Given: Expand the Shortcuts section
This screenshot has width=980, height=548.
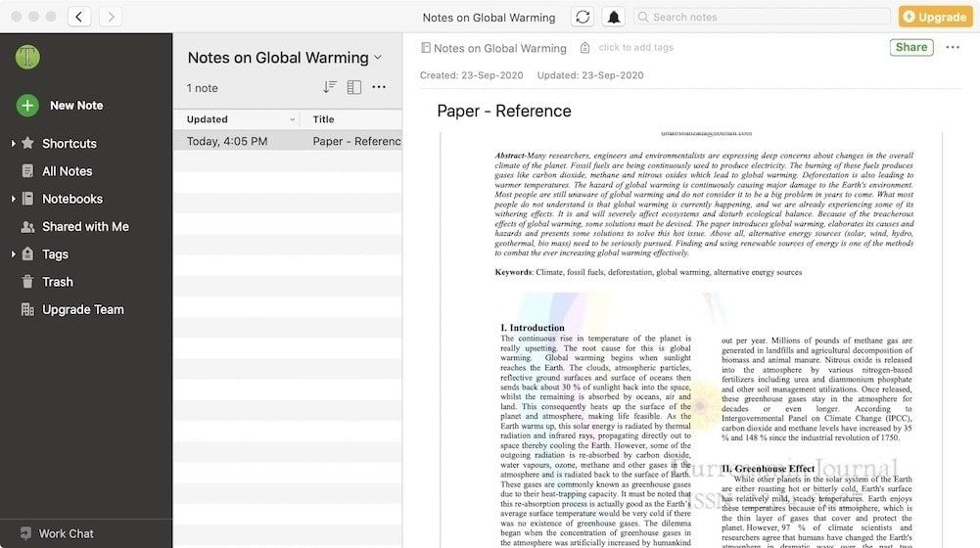Looking at the screenshot, I should point(13,144).
